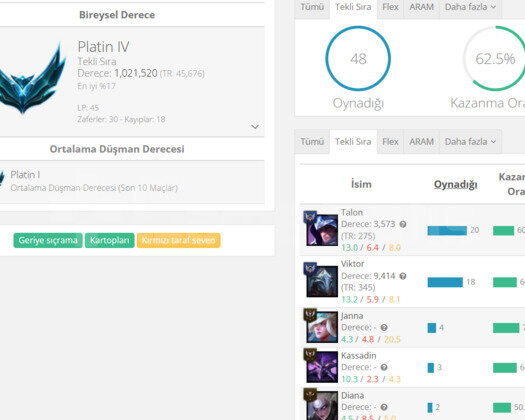Click Janna's blue games played bar
This screenshot has width=525, height=420.
[432, 328]
